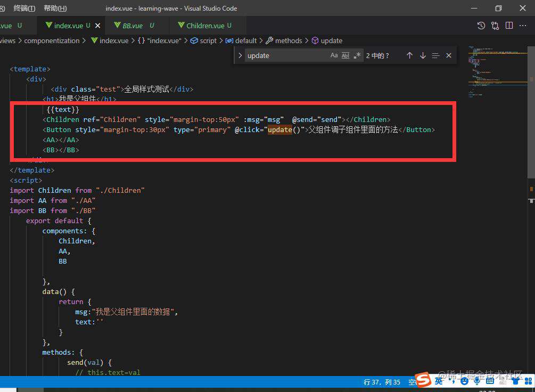Start Sogou voice input with microphone icon
This screenshot has height=392, width=535.
click(x=477, y=380)
